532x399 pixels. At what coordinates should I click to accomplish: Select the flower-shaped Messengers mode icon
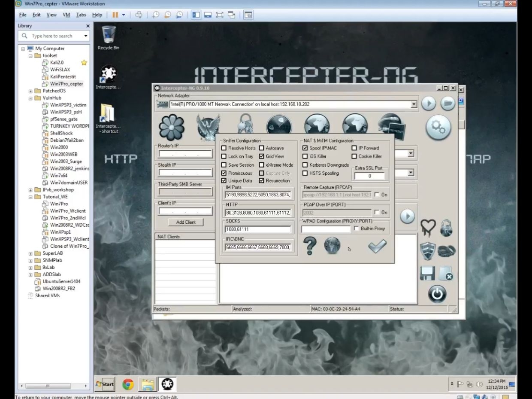(x=171, y=128)
